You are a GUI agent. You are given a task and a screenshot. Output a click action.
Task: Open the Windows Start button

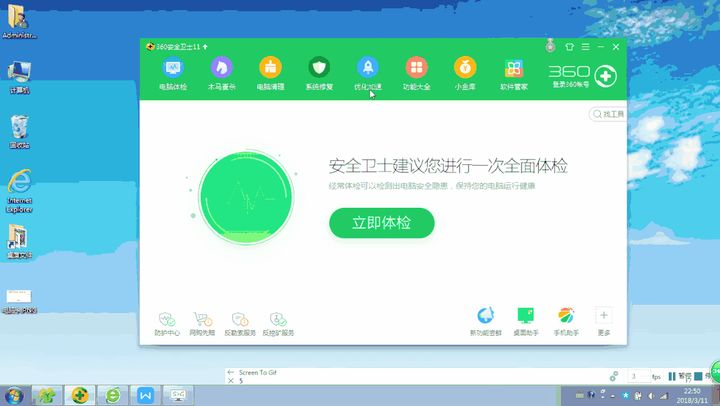(x=14, y=395)
